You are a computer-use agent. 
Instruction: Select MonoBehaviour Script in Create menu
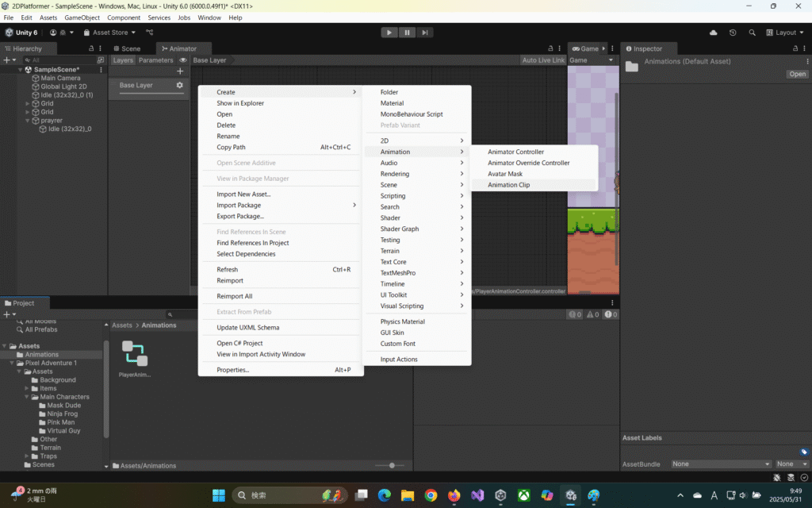(416, 114)
